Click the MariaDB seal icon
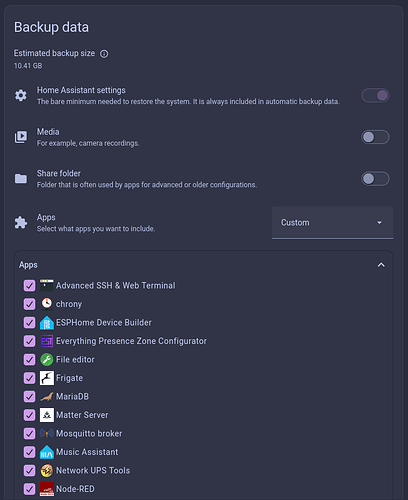Image resolution: width=408 pixels, height=500 pixels. point(47,397)
